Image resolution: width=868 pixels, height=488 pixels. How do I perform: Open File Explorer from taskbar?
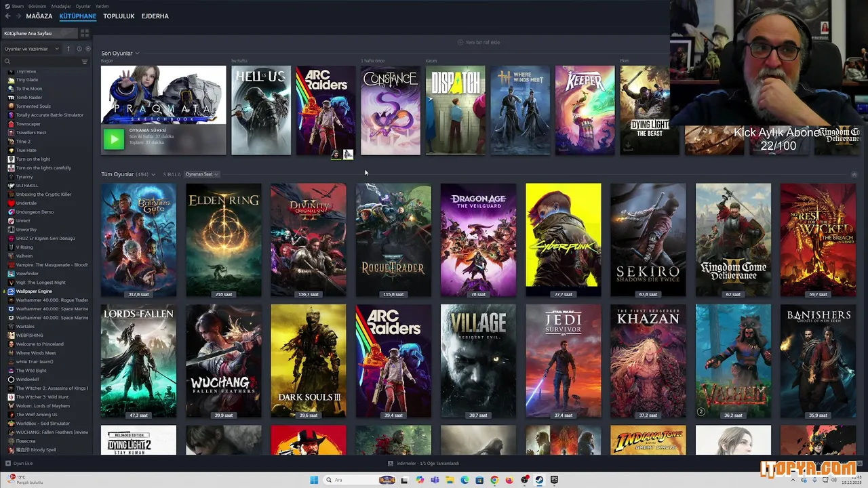click(450, 480)
